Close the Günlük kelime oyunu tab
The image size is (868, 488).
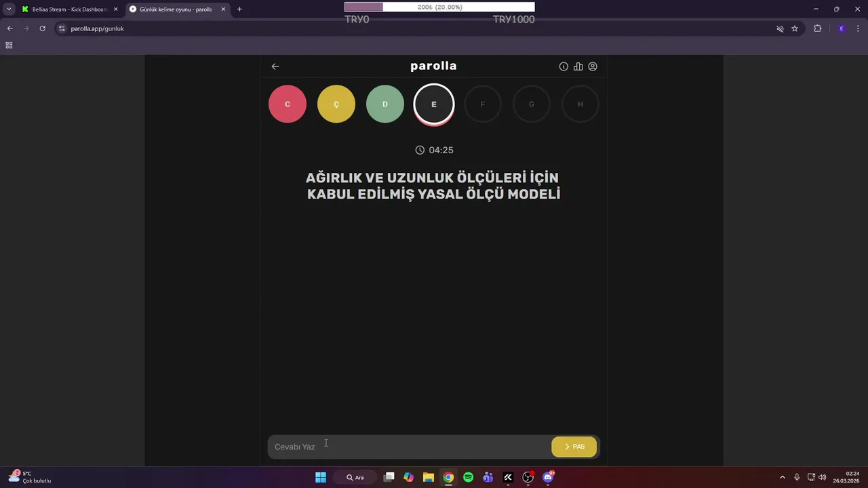pos(223,9)
